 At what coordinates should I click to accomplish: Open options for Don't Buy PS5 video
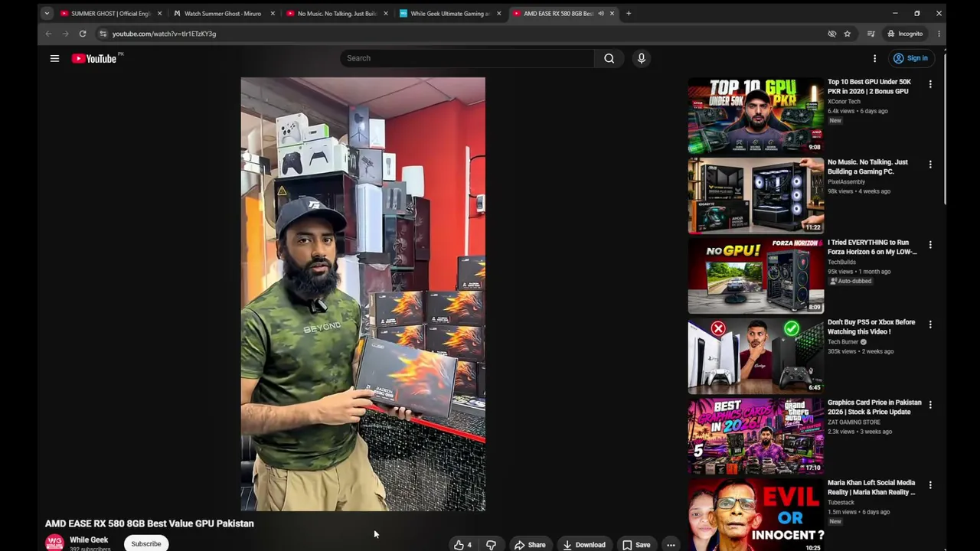[930, 324]
